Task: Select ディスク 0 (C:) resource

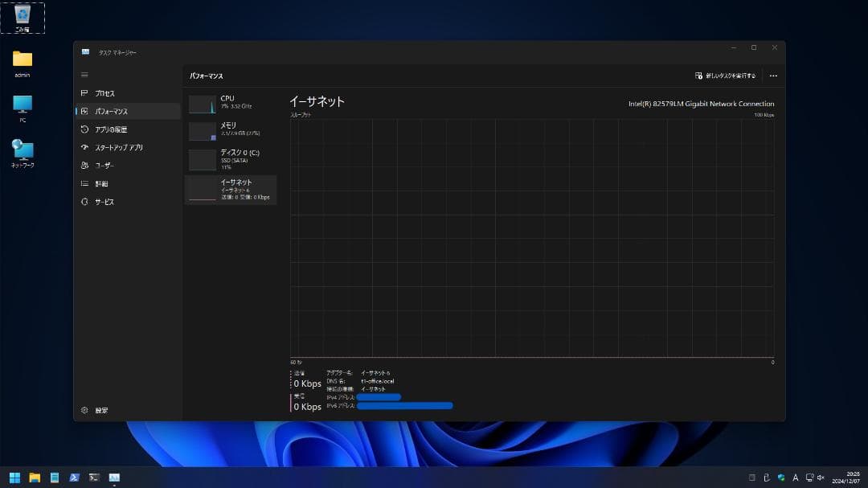Action: (x=231, y=158)
